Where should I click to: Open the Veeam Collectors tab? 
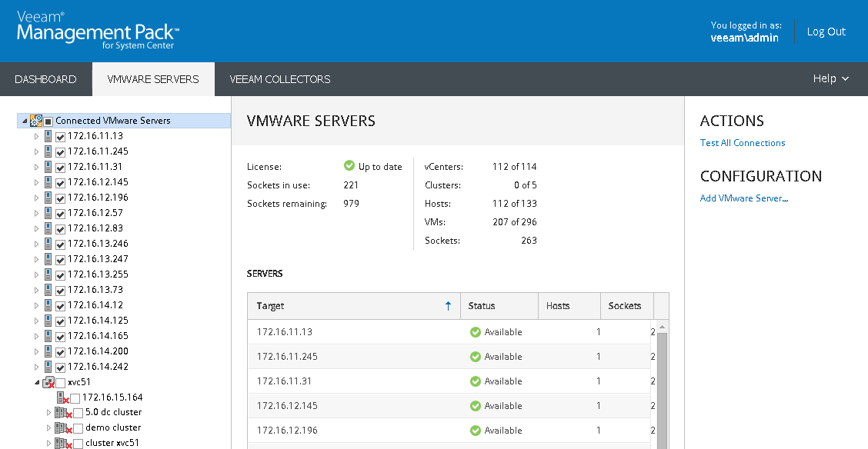(x=280, y=79)
